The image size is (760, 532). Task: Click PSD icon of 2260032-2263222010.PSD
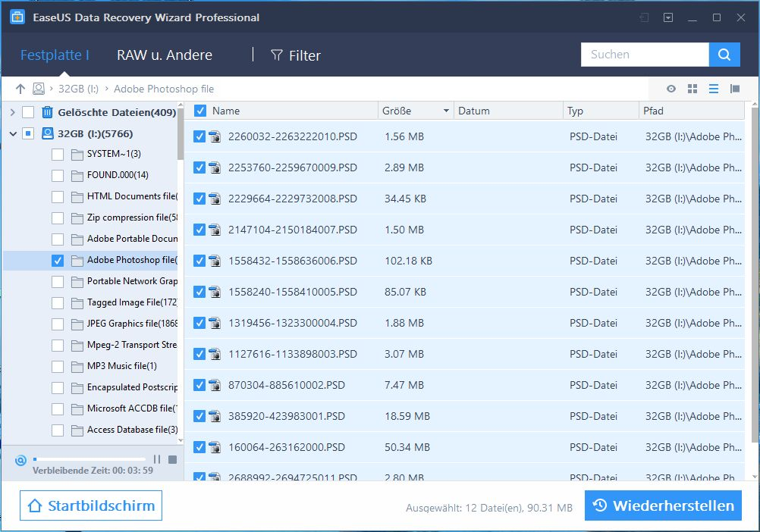215,136
